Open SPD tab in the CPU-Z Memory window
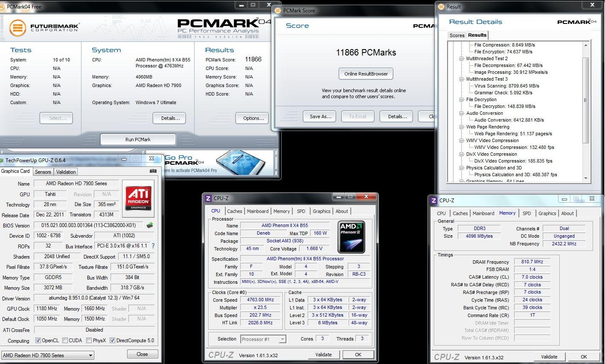 (x=527, y=213)
